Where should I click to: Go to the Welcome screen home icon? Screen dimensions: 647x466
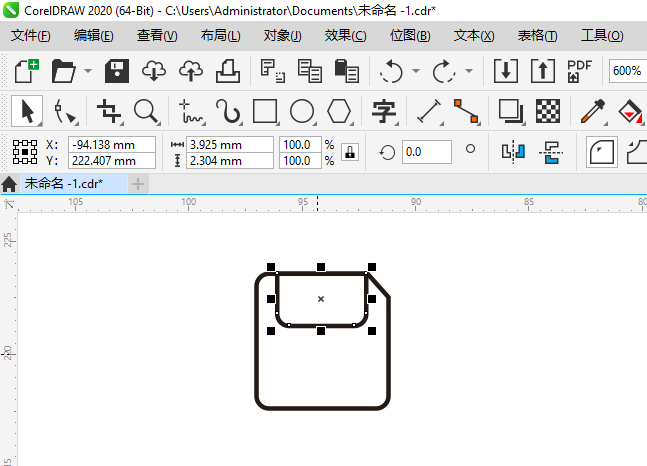9,184
